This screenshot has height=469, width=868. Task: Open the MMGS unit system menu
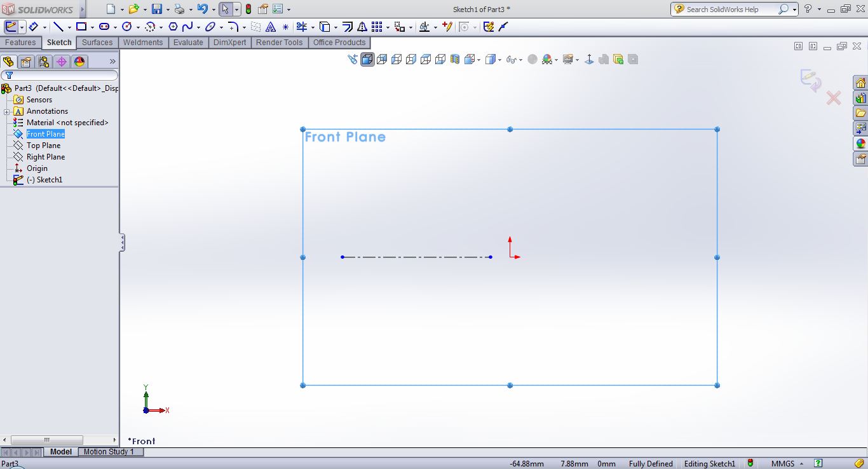coord(787,464)
